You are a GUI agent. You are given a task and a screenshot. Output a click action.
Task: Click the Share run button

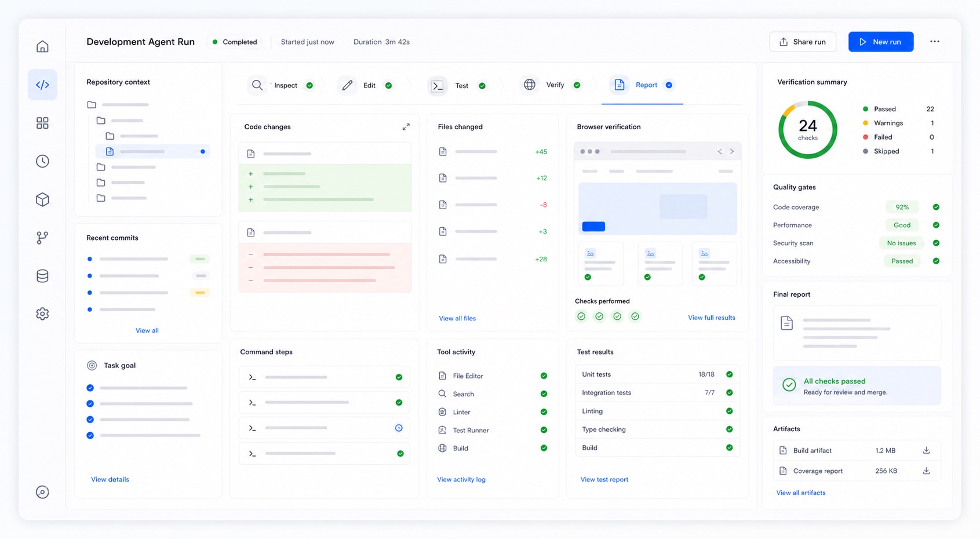803,42
